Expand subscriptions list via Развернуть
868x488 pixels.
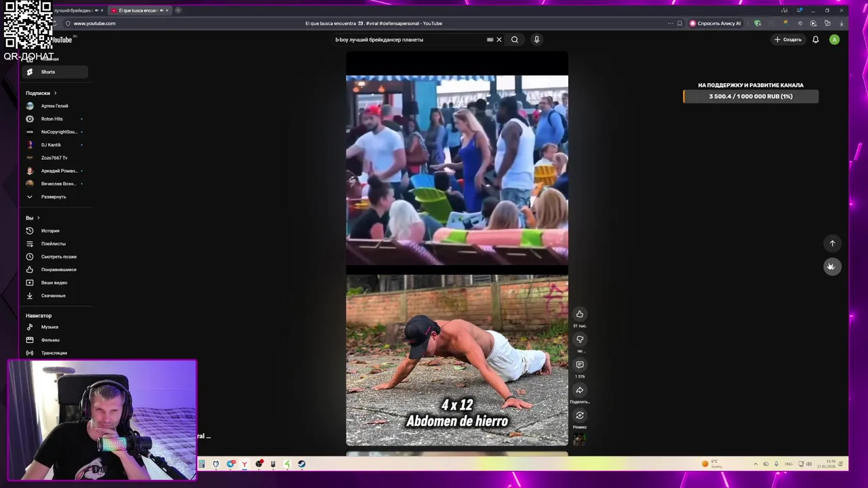click(x=56, y=197)
